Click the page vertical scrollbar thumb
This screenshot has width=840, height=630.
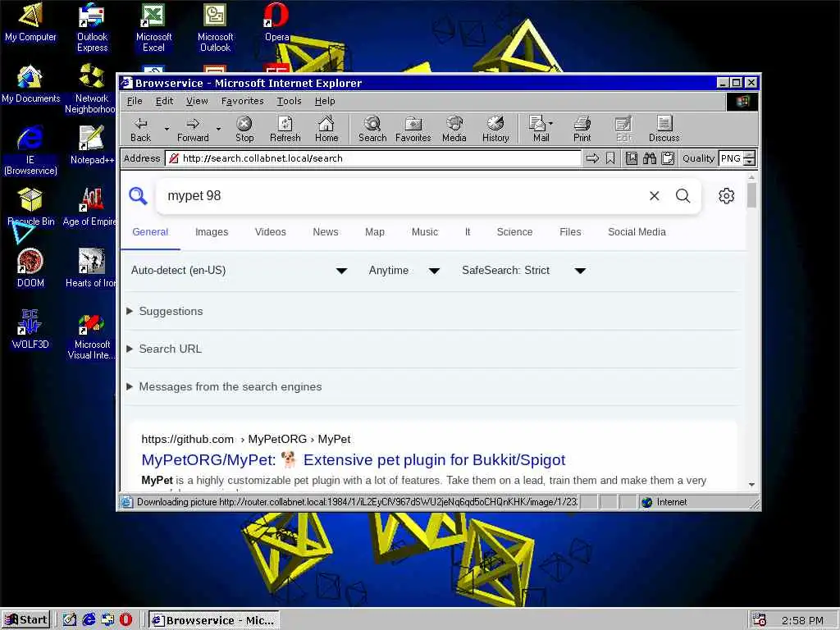[751, 195]
